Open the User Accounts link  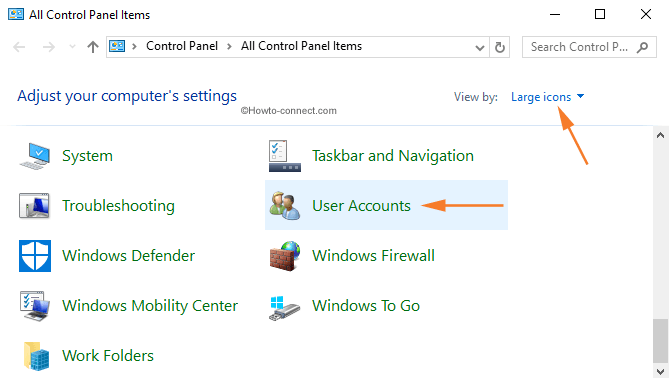[x=361, y=206]
